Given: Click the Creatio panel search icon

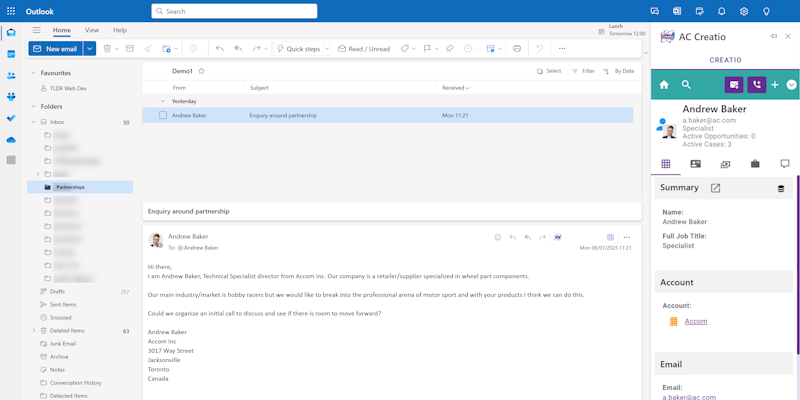Looking at the screenshot, I should coord(686,85).
